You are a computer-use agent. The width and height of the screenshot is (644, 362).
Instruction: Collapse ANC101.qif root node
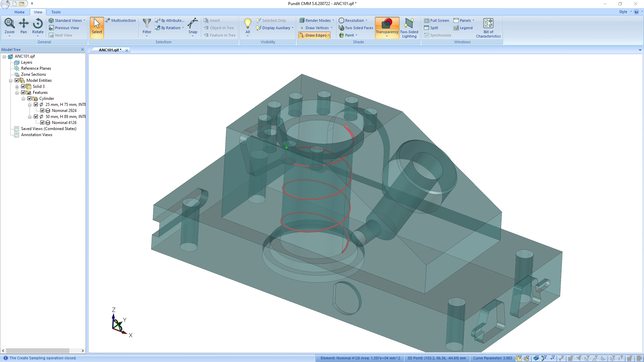(4, 57)
